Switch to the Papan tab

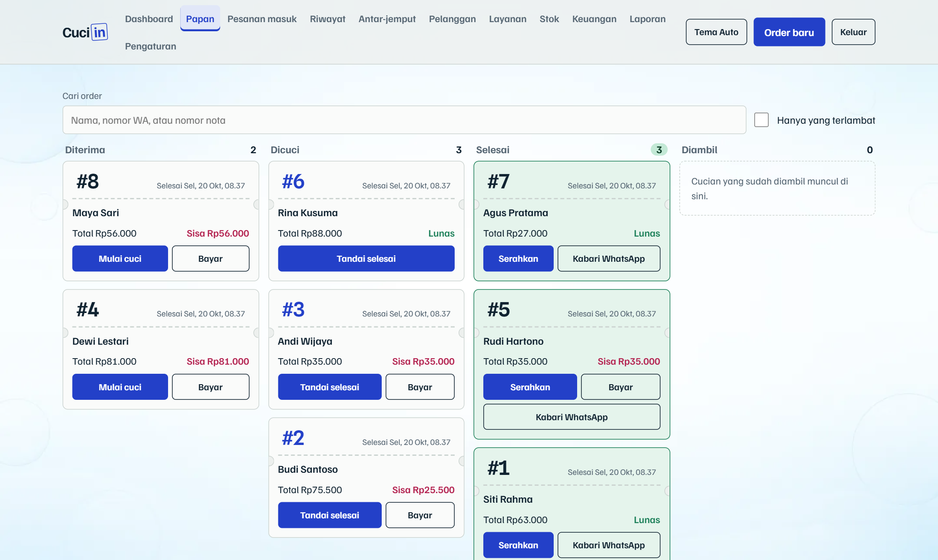tap(200, 19)
